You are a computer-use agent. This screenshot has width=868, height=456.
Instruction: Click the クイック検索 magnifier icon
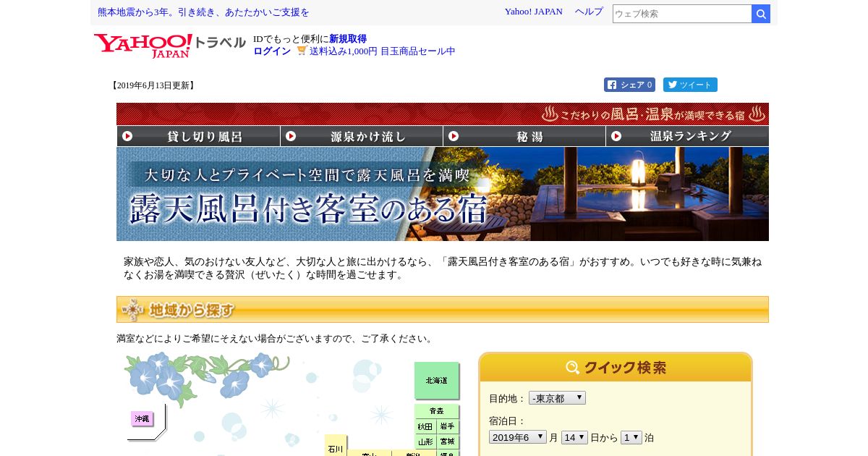(573, 368)
